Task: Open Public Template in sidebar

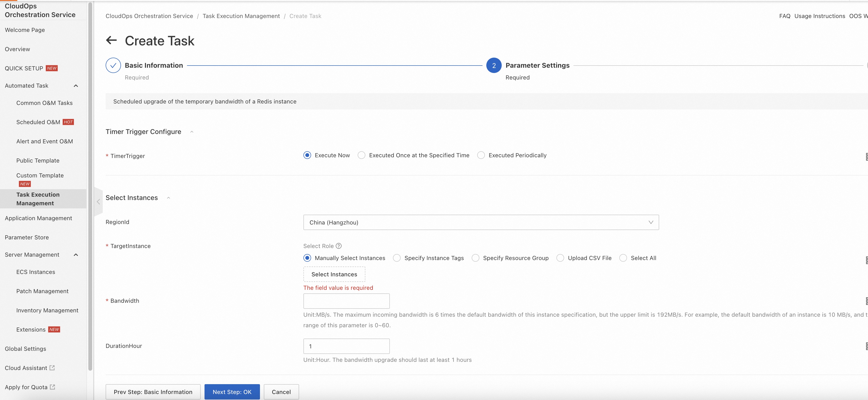Action: 38,161
